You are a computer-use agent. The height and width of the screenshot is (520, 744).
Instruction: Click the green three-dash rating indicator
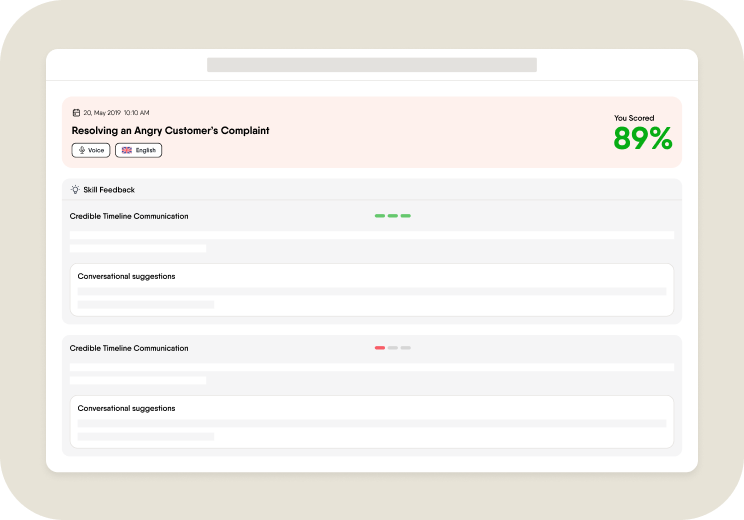[392, 215]
